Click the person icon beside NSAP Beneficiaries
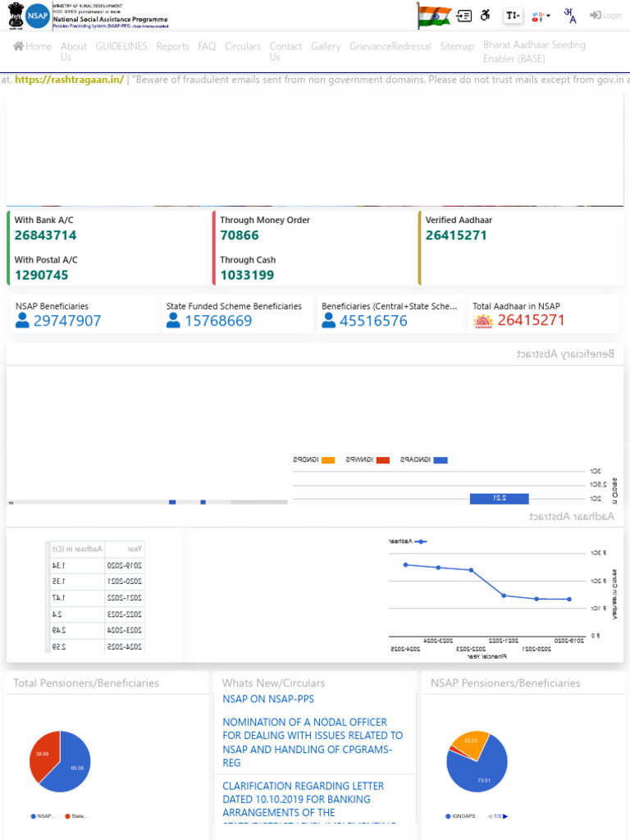Screen dimensions: 630x840 tap(22, 321)
